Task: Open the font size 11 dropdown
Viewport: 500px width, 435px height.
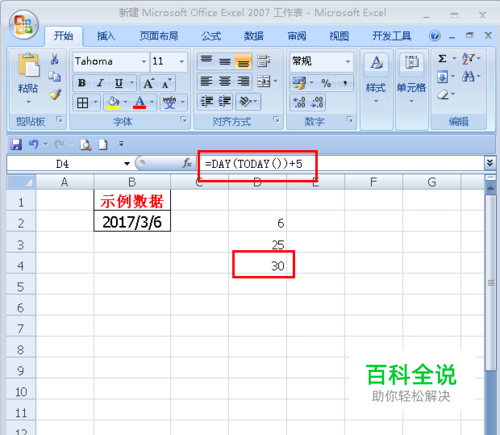Action: 182,62
